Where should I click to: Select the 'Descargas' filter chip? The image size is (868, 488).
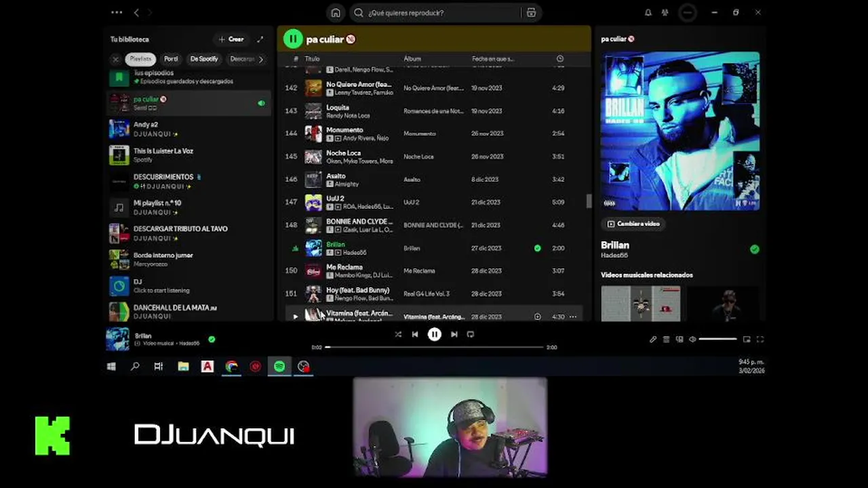241,59
